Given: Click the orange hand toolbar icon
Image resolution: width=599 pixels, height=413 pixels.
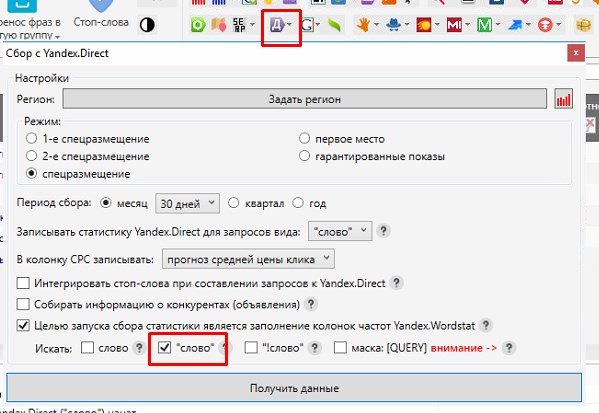Looking at the screenshot, I should point(363,25).
